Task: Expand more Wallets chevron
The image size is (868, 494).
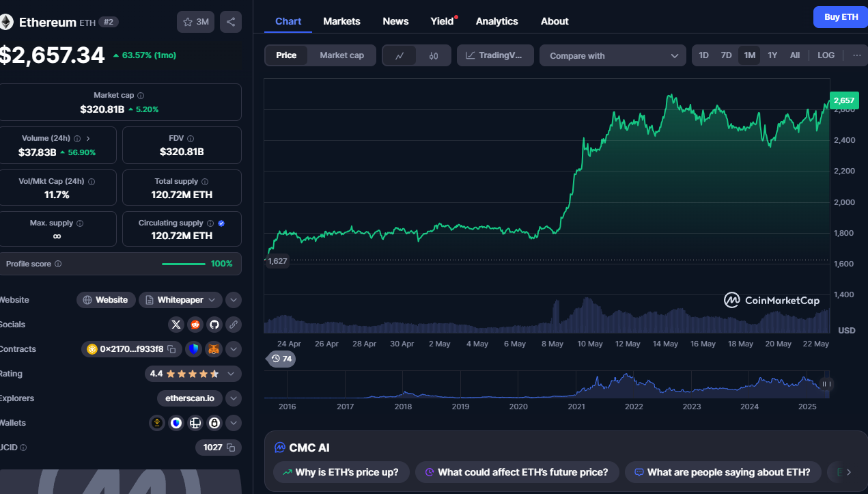Action: coord(234,423)
